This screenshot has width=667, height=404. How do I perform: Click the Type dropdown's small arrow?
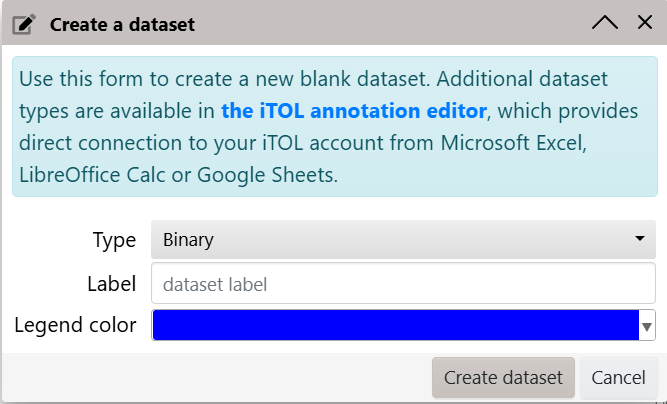click(639, 239)
